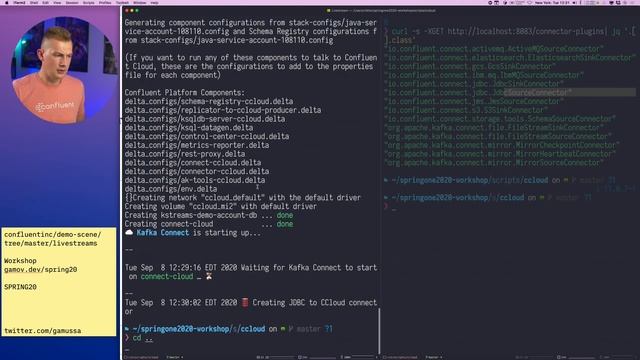Click the red icon before 'Creating JDBC'
This screenshot has width=640, height=360.
pyautogui.click(x=245, y=302)
